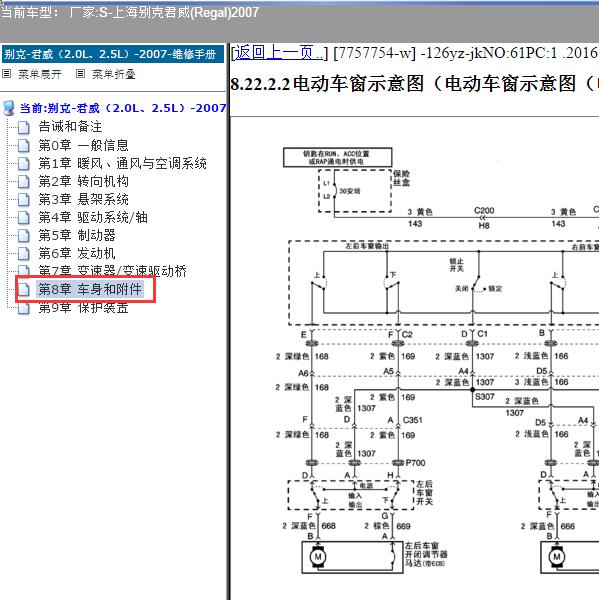Open 告诫和备注 in the tree
Image resolution: width=599 pixels, height=600 pixels.
70,127
